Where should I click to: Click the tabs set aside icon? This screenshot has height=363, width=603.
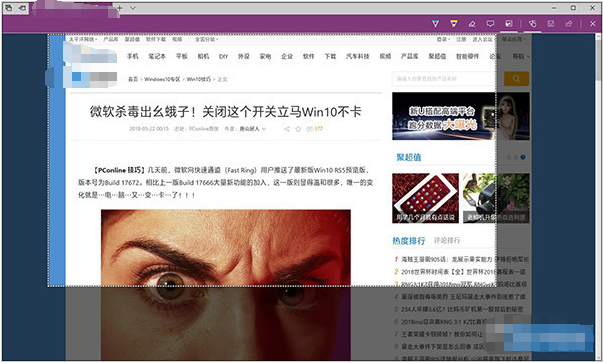point(8,8)
